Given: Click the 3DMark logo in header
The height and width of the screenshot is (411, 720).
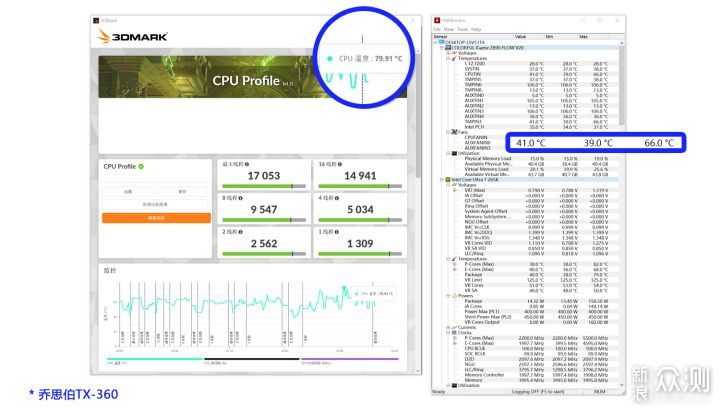Looking at the screenshot, I should click(132, 36).
